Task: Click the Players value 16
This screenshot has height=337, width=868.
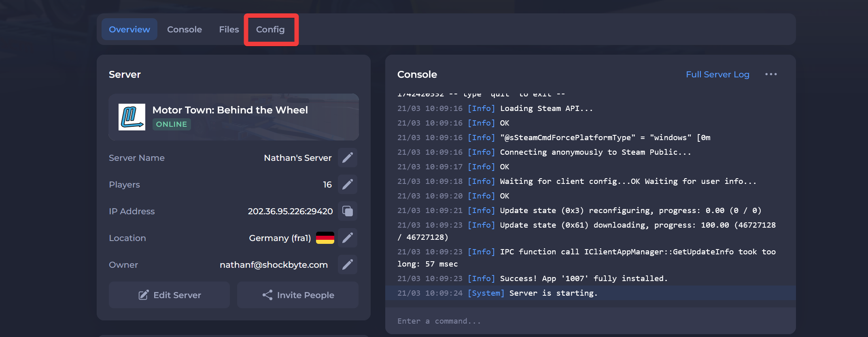Action: 327,185
